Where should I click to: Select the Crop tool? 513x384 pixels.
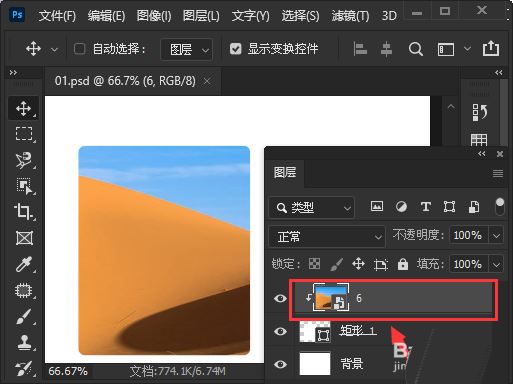[x=23, y=211]
